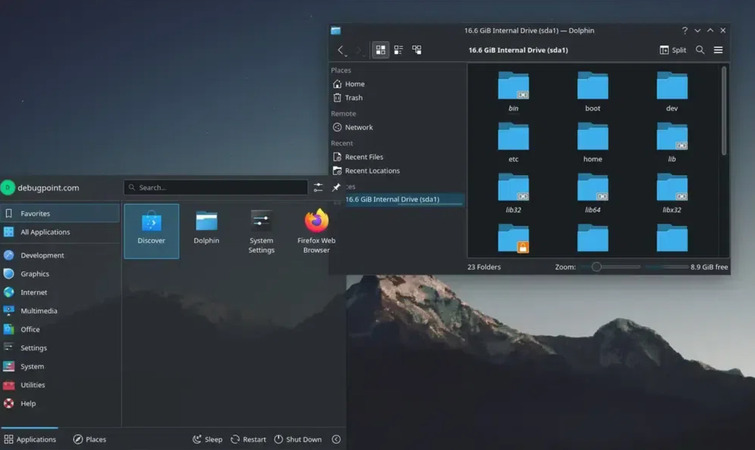Go back in Dolphin navigation

[341, 50]
